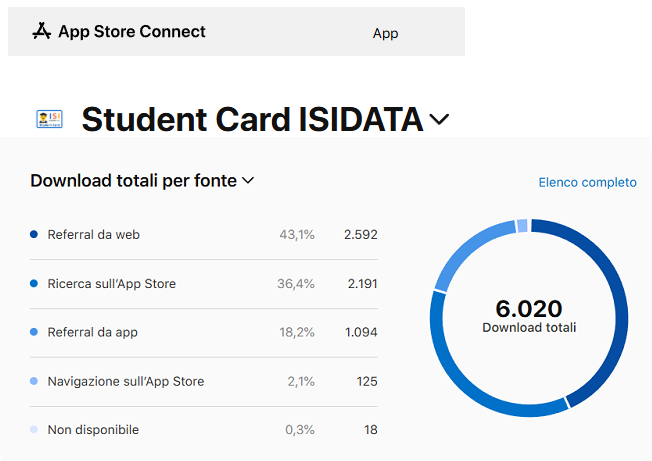Open the Elenco completo link
Screen dimensions: 652x461
point(587,182)
